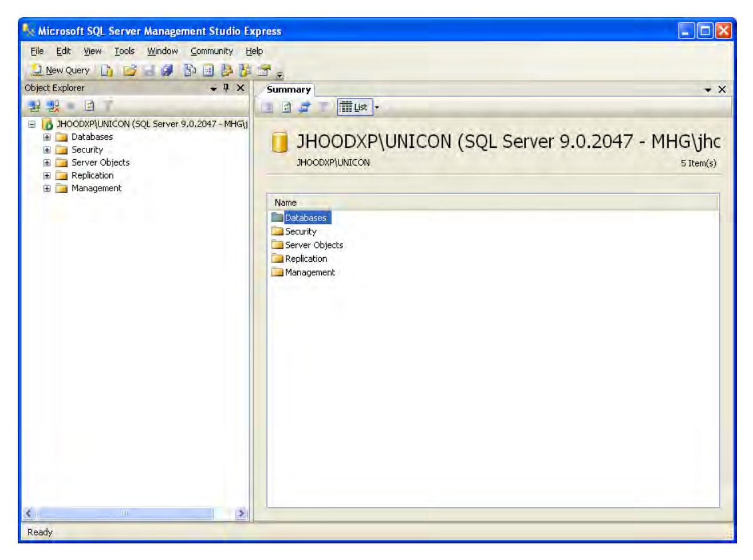Open the Window menu
Screen dimensions: 753x560
click(x=163, y=51)
